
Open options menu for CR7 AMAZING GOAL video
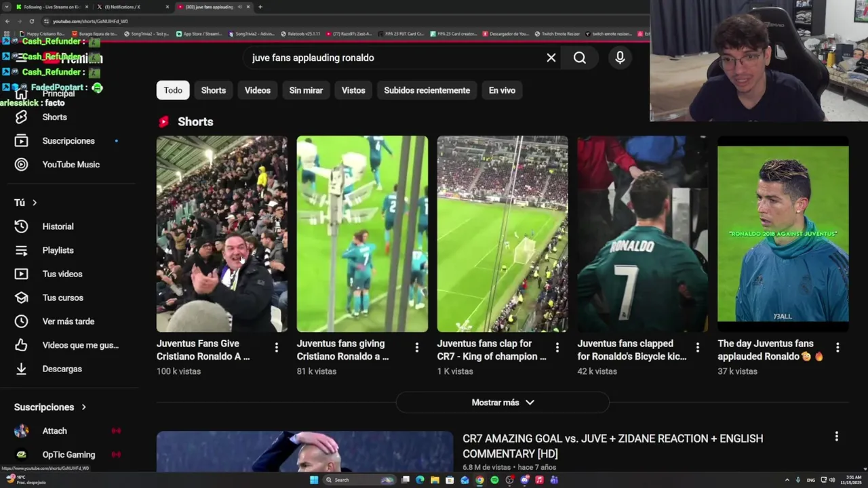[836, 436]
